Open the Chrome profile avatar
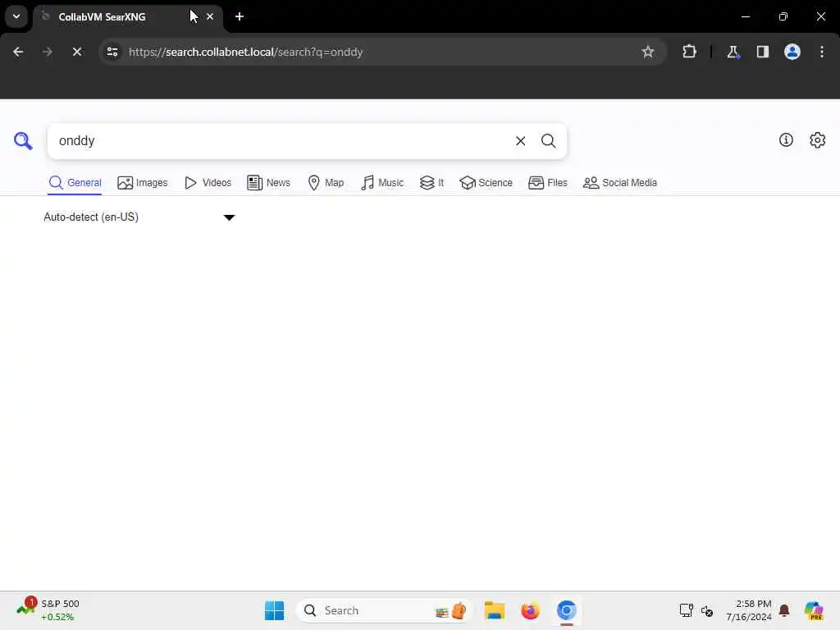This screenshot has height=630, width=840. 792,52
